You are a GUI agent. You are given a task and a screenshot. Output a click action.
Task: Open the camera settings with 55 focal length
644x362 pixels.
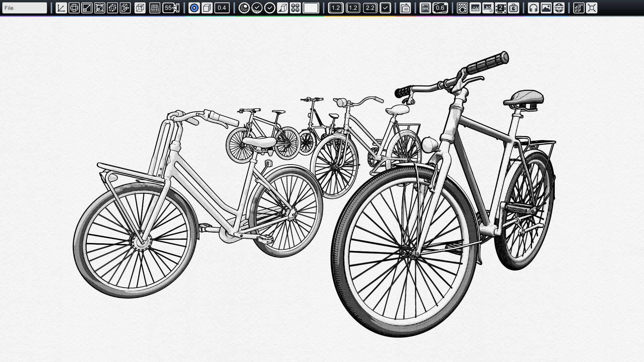coord(171,8)
